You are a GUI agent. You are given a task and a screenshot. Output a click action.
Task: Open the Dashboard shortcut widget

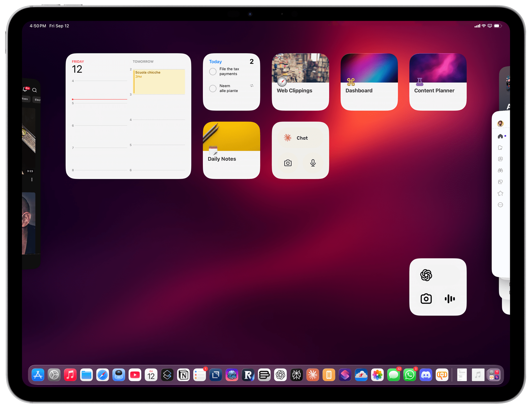(369, 82)
